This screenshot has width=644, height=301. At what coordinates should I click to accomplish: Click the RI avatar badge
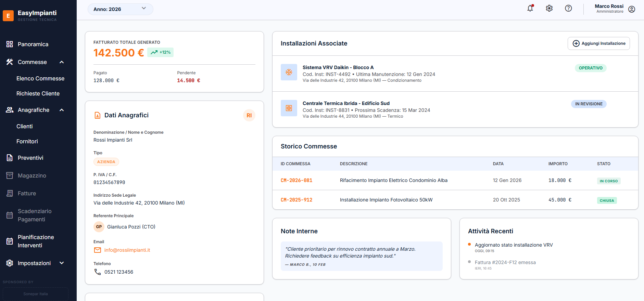tap(249, 115)
